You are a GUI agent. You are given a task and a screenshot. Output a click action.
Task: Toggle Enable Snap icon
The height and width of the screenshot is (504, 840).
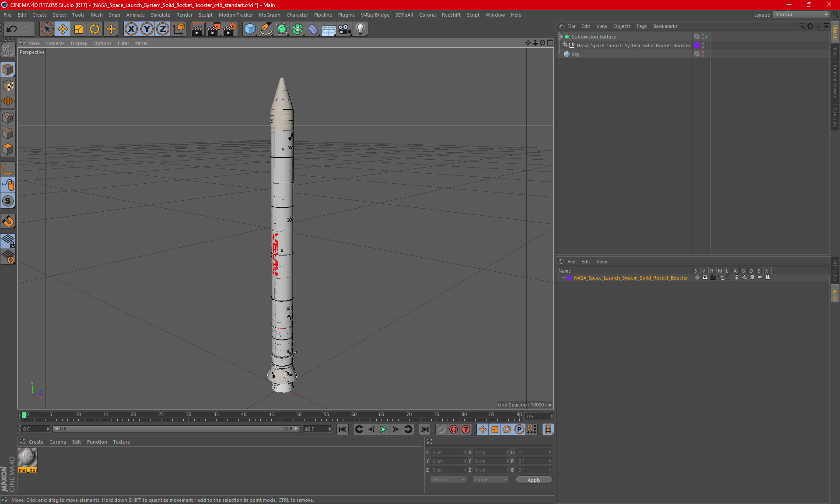tap(8, 201)
